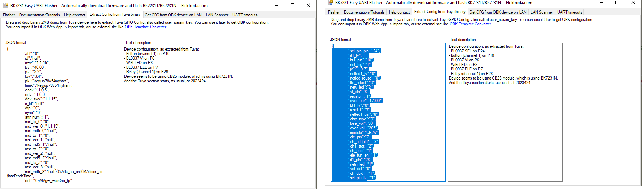
Task: Click the "netled1_pin":"8" highlighted line
Action: pos(364,114)
